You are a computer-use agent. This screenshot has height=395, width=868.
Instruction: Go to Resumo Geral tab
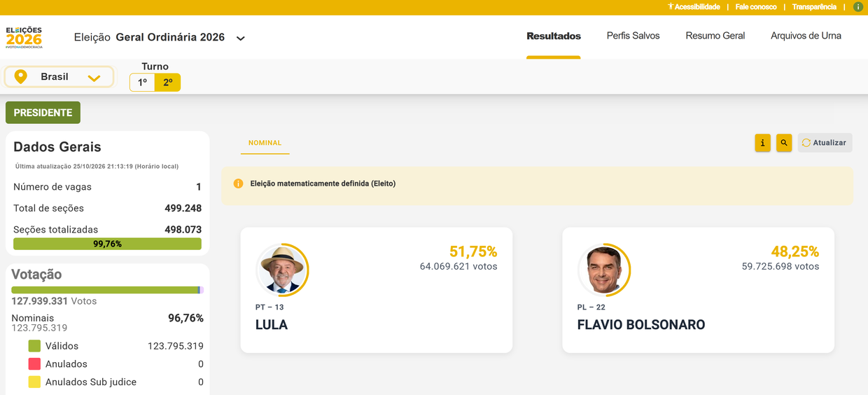[715, 36]
